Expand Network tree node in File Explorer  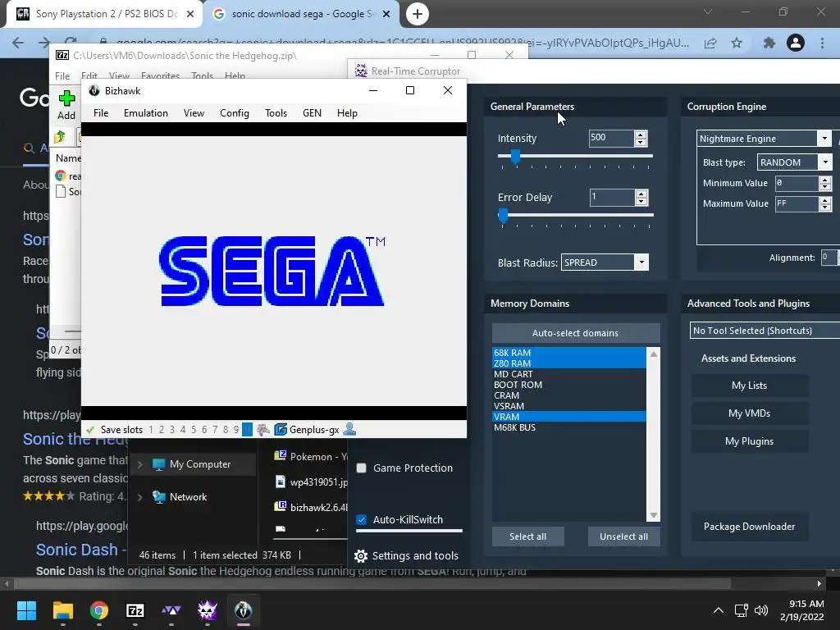(139, 497)
